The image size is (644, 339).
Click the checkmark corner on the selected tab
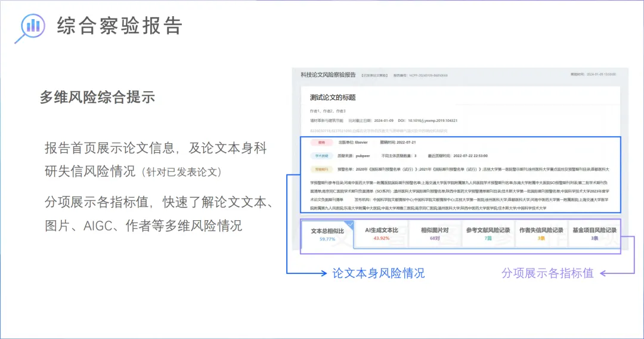click(x=350, y=224)
